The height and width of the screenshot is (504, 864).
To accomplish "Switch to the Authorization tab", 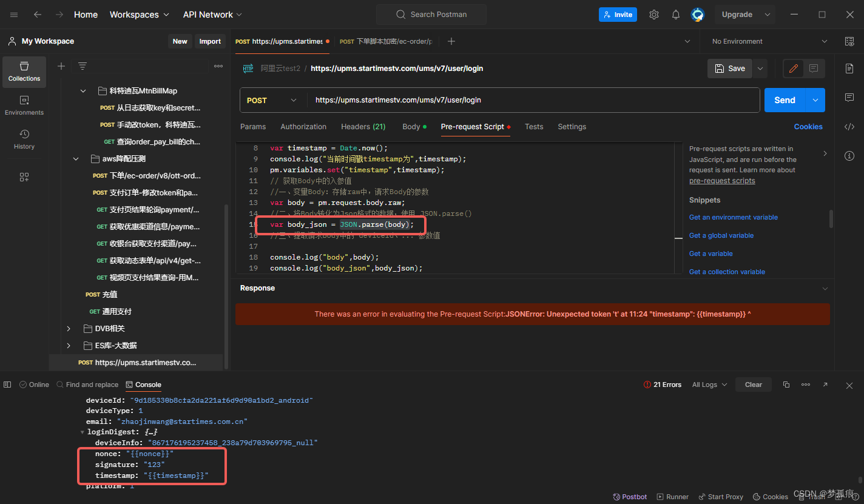I will pos(303,127).
